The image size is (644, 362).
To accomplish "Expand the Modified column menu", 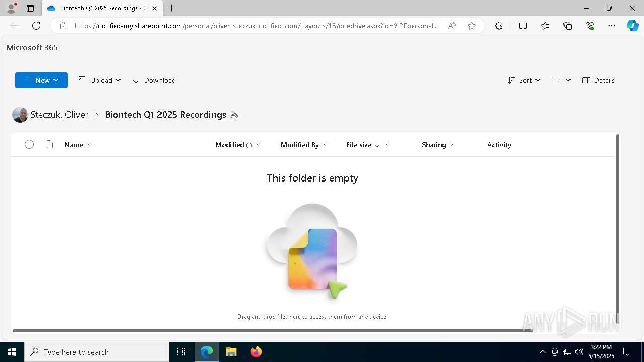I will pyautogui.click(x=258, y=145).
